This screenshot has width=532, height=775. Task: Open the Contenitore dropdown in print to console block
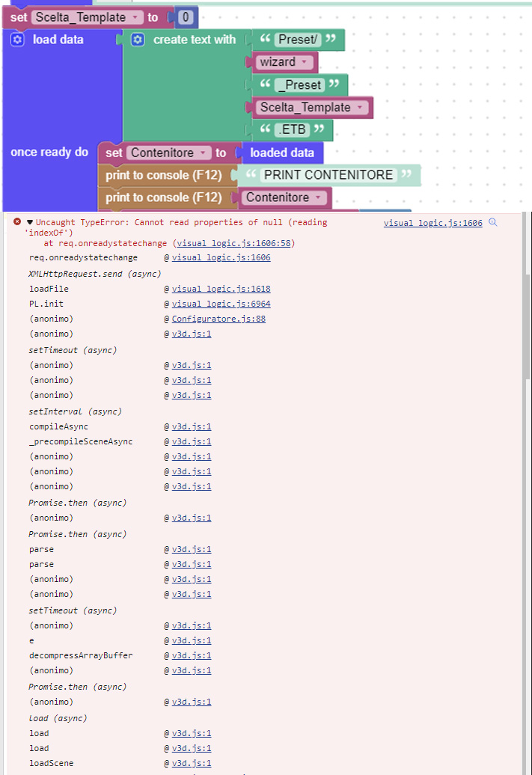pos(319,197)
